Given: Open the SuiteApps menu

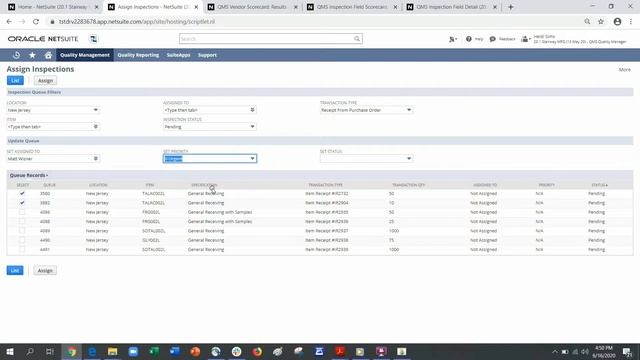Looking at the screenshot, I should (178, 55).
